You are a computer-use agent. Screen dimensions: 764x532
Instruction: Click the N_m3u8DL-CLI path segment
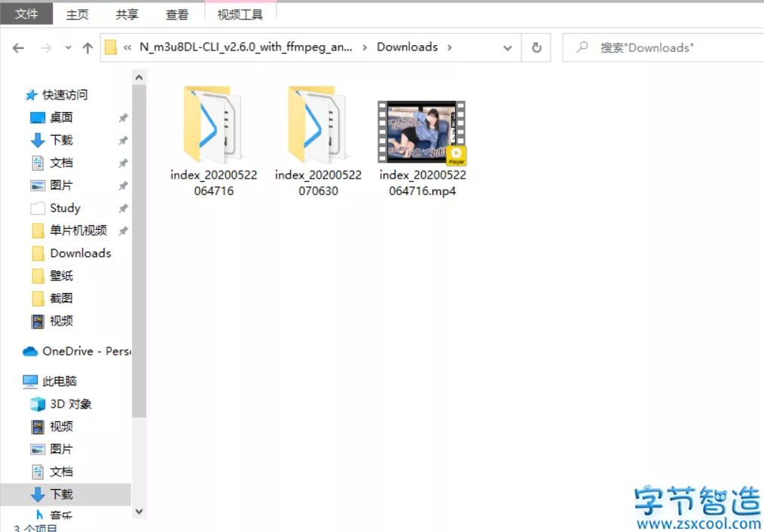click(x=246, y=47)
